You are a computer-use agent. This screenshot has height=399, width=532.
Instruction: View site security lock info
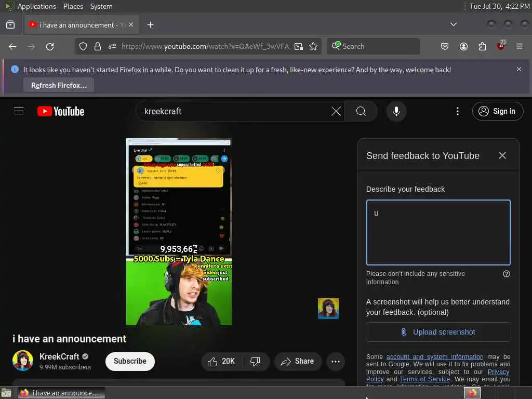tap(98, 46)
